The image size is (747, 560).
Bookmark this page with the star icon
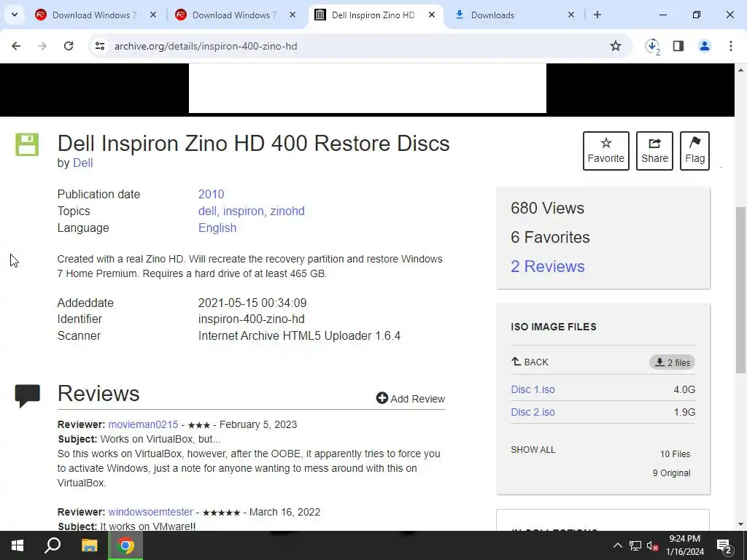[x=616, y=46]
